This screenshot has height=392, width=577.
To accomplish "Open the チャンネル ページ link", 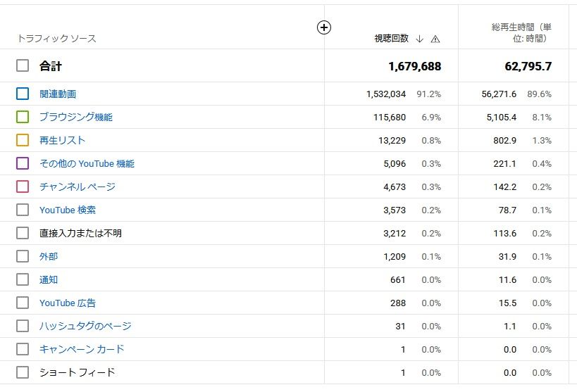I will tap(77, 186).
